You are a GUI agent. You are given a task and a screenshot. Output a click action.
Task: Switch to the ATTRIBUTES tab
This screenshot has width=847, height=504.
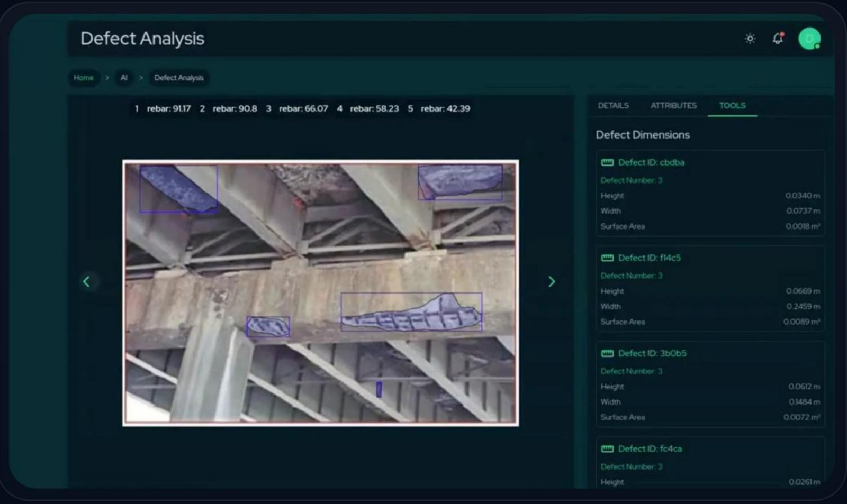coord(673,105)
